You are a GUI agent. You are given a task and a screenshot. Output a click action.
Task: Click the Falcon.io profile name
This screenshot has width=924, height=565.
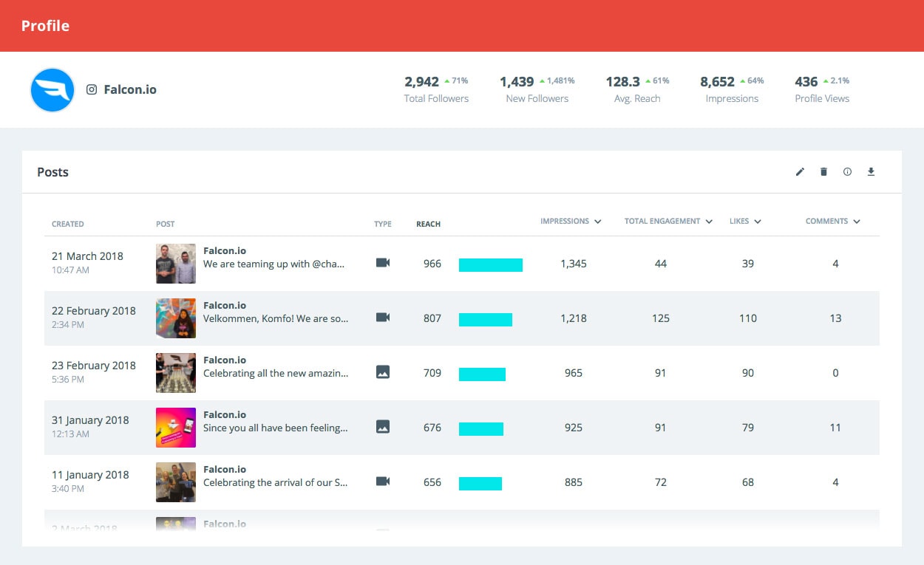tap(130, 89)
